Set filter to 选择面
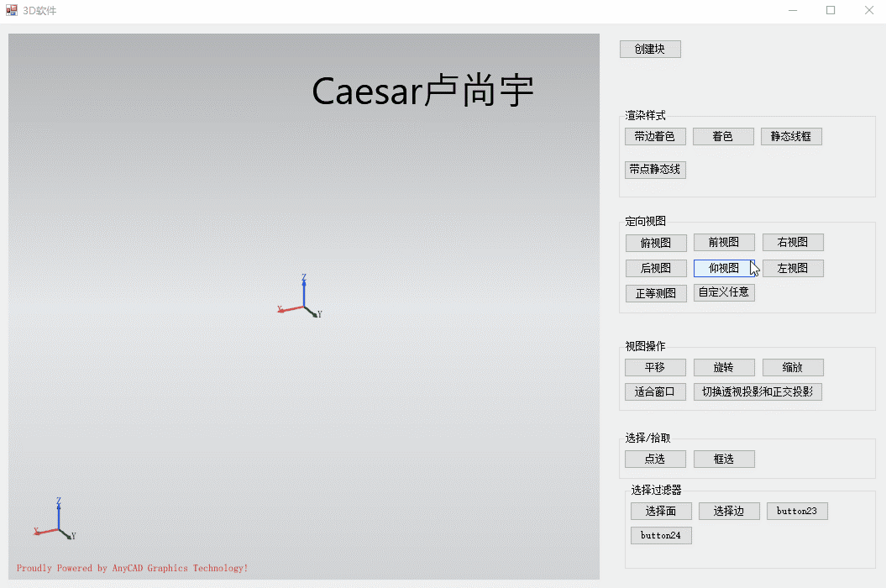This screenshot has height=588, width=886. coord(661,511)
